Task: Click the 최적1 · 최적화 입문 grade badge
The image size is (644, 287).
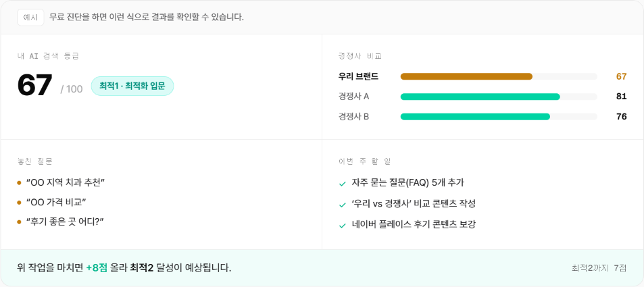Action: (132, 86)
